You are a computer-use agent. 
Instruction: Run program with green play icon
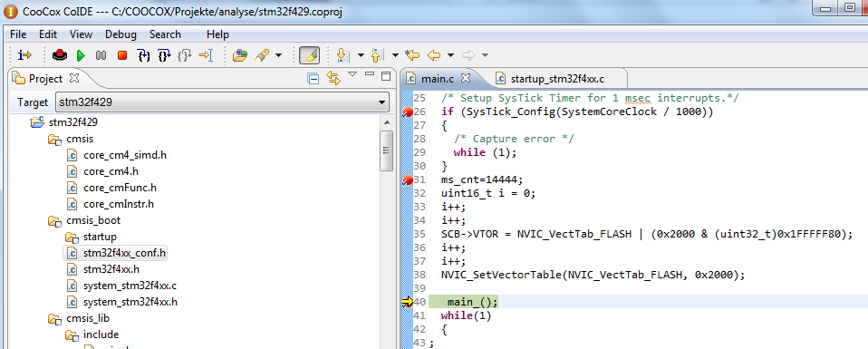81,55
